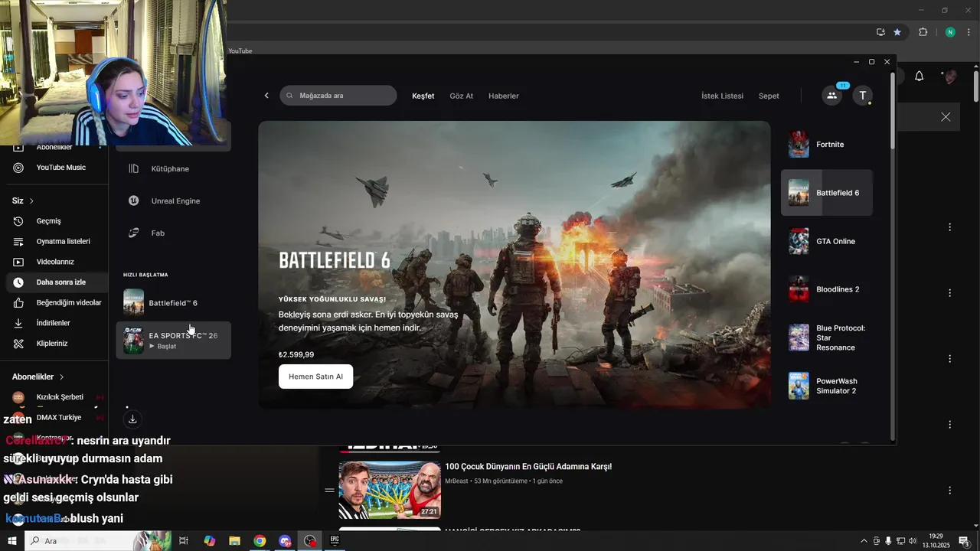Open Chrome three-dot menu
This screenshot has height=551, width=980.
[969, 32]
